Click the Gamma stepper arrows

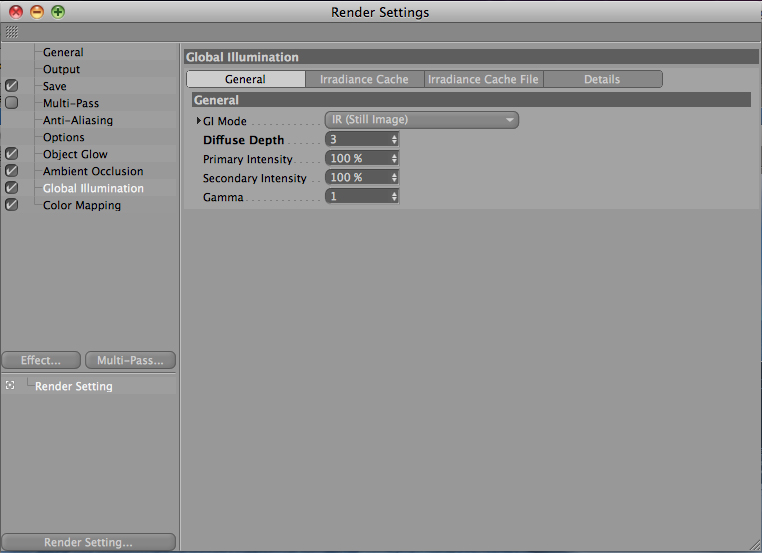point(394,196)
